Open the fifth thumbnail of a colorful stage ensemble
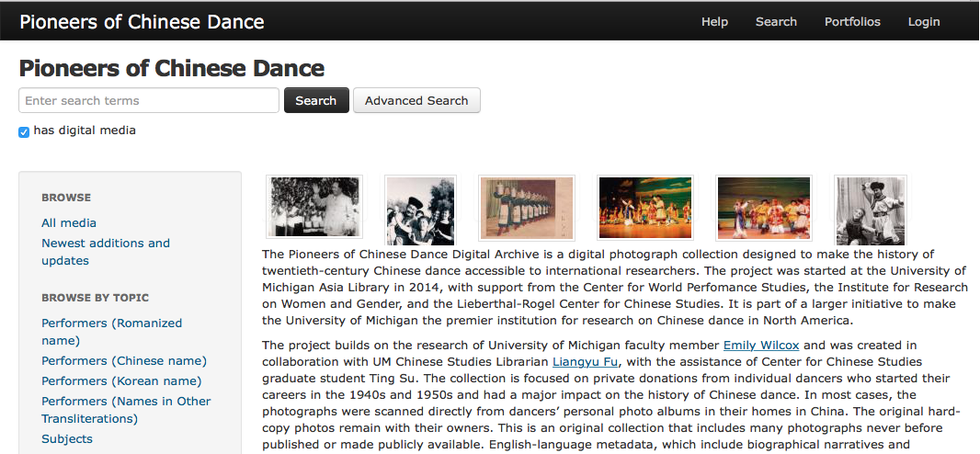 (764, 208)
